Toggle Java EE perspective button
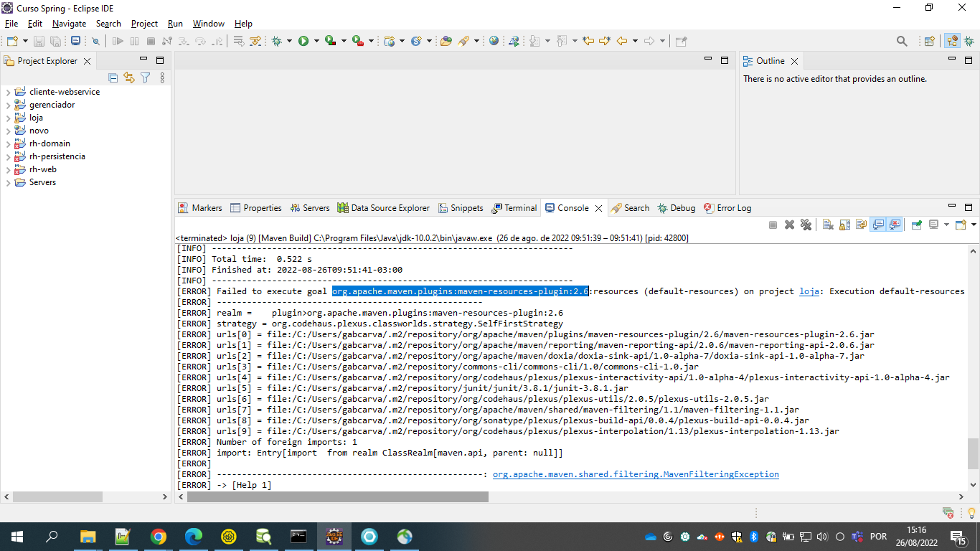 pyautogui.click(x=952, y=42)
